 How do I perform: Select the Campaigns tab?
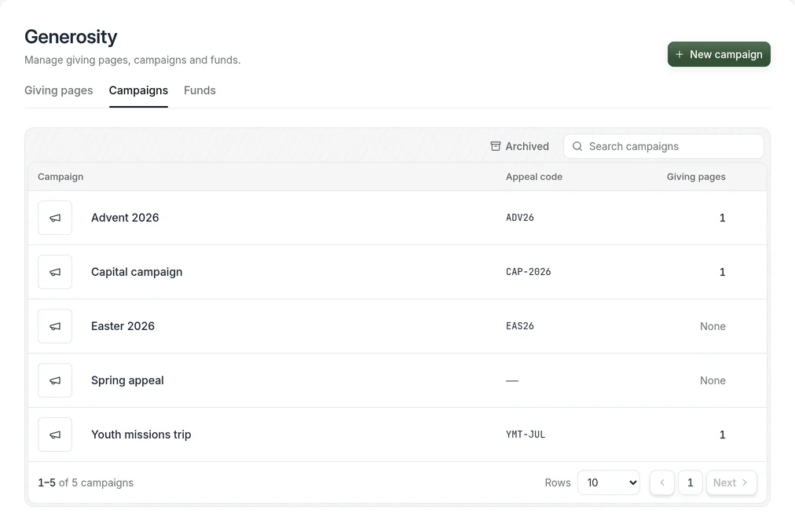138,90
